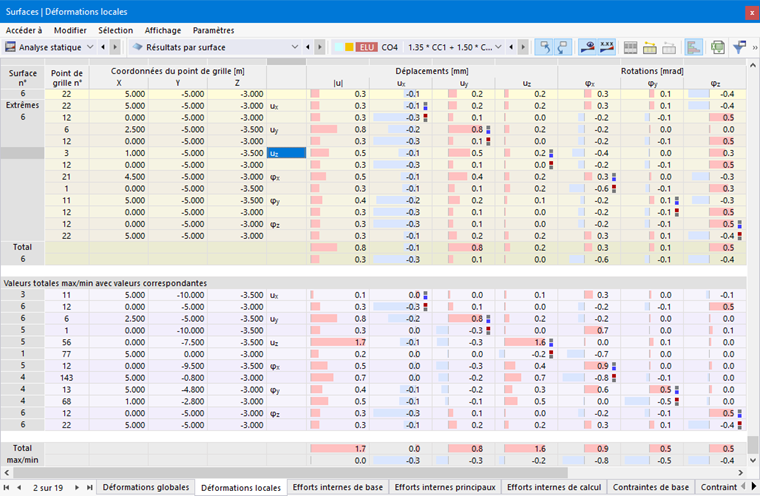760x496 pixels.
Task: Click the cyan color swatch
Action: pos(338,47)
